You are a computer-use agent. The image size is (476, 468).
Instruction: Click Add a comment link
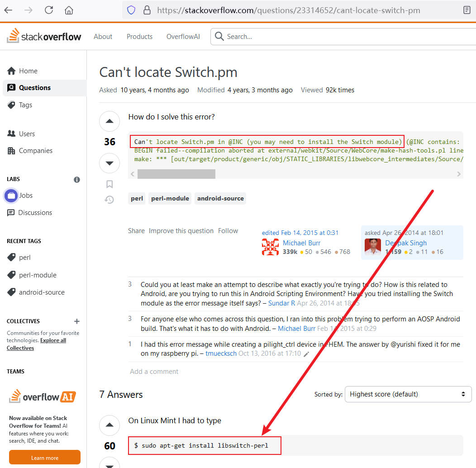pyautogui.click(x=154, y=372)
